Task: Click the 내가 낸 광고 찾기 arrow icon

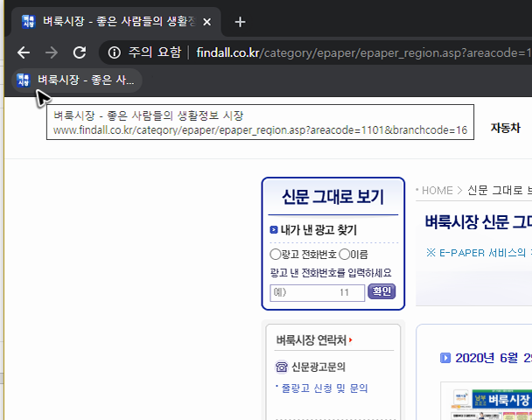Action: pos(274,229)
